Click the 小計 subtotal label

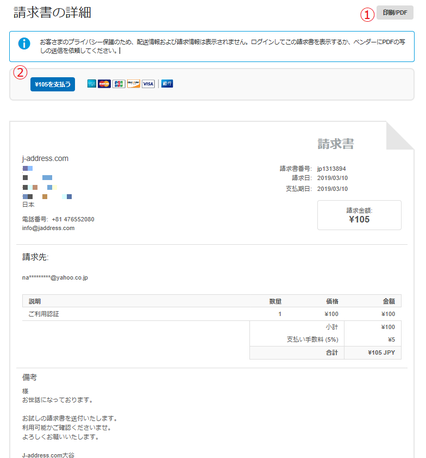coord(332,327)
